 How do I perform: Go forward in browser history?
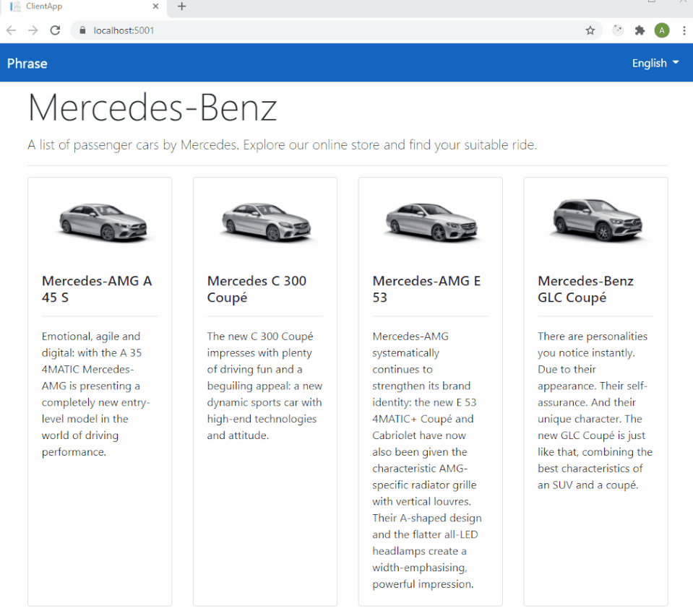tap(33, 30)
